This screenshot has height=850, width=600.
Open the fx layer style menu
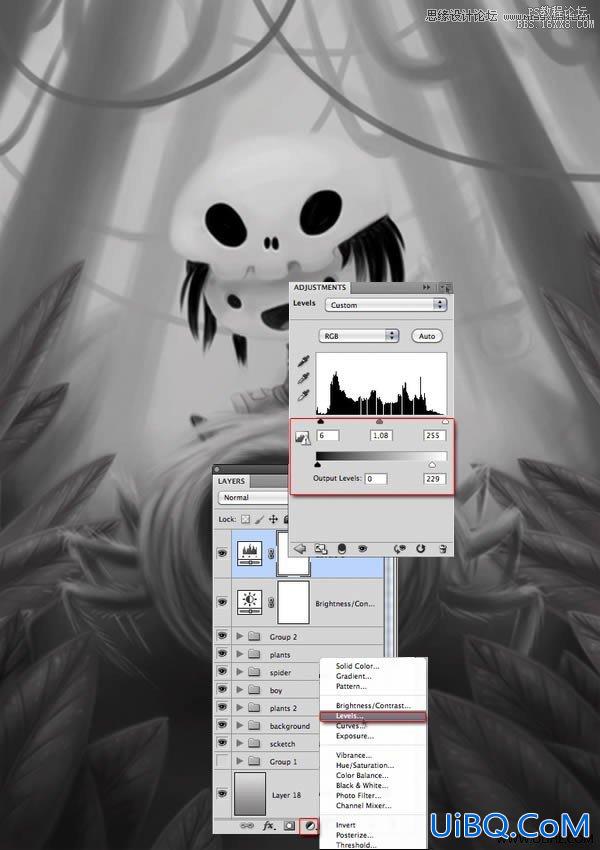pyautogui.click(x=268, y=826)
